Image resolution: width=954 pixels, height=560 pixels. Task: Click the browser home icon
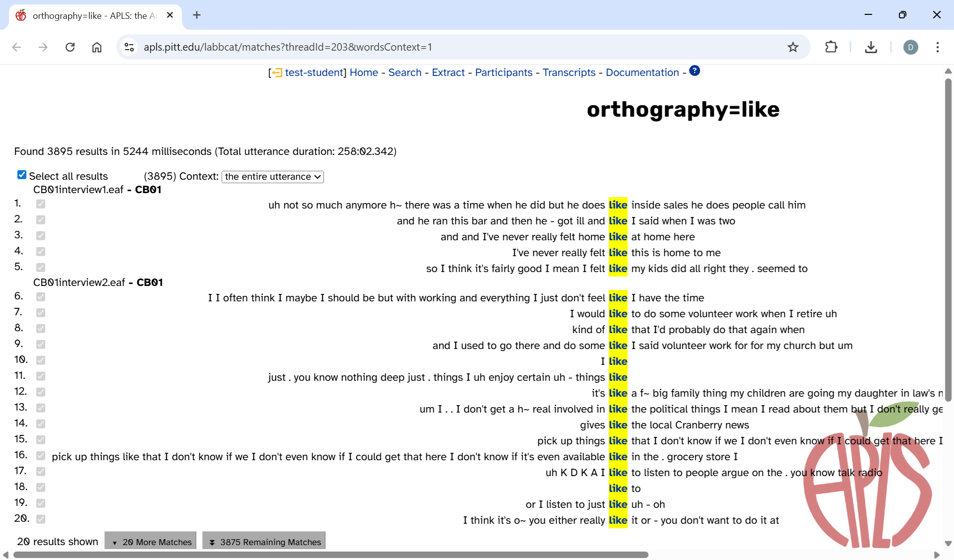[x=97, y=47]
